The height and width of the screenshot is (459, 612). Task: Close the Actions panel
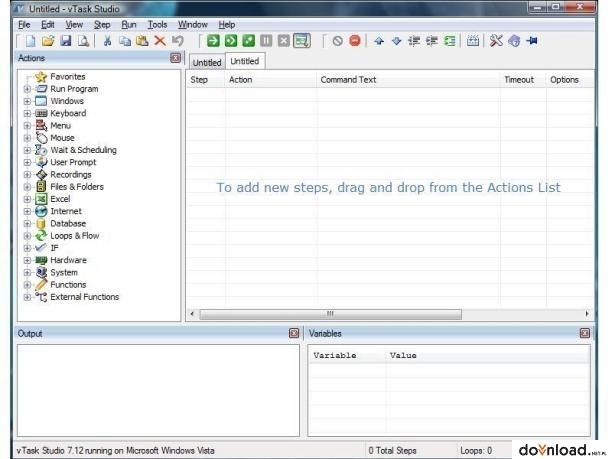coord(175,58)
